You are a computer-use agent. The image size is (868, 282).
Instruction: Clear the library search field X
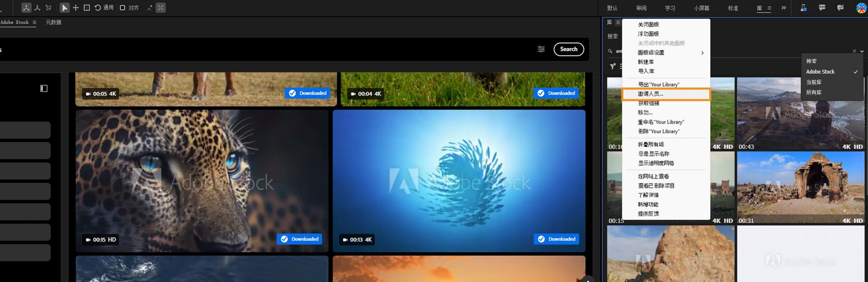click(x=854, y=51)
